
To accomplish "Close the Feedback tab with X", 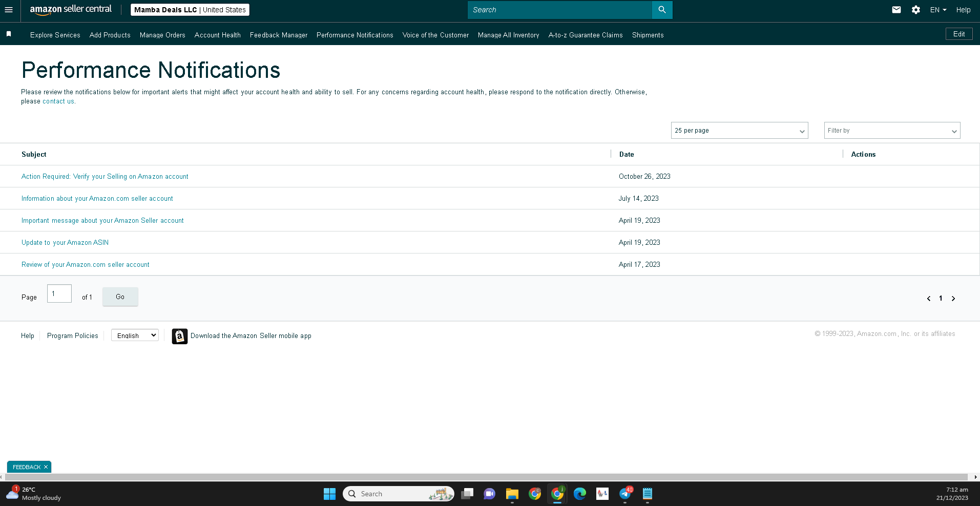I will click(x=46, y=467).
